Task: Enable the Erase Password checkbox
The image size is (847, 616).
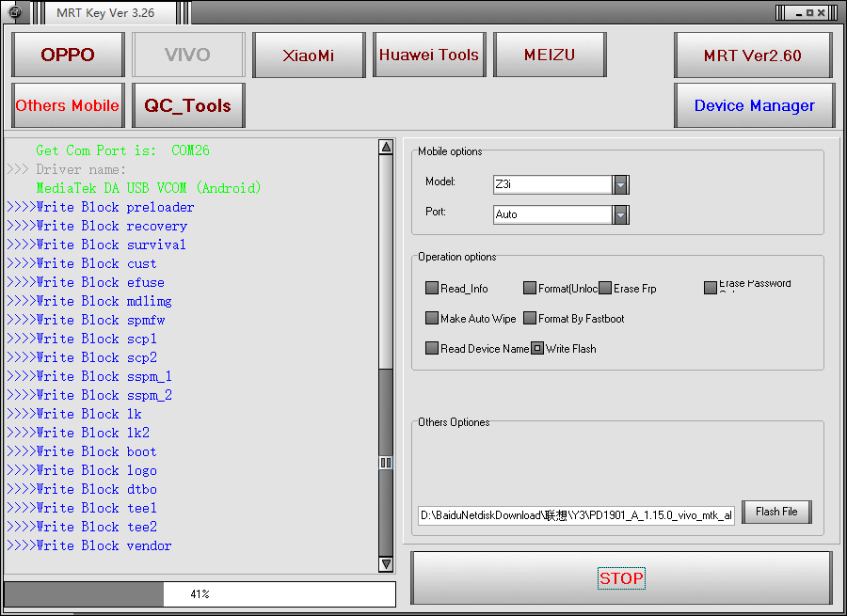Action: (x=711, y=288)
